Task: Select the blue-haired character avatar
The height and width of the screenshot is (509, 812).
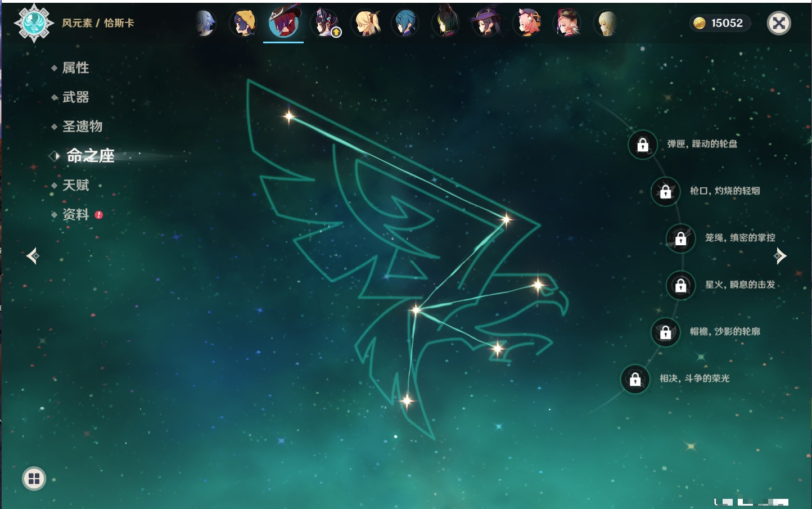Action: 405,24
